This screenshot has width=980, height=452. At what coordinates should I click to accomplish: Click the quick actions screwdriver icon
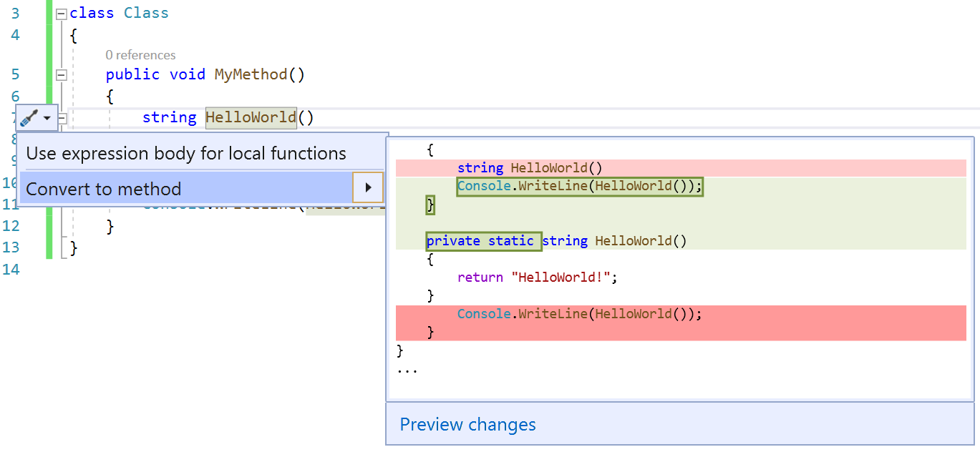(27, 117)
